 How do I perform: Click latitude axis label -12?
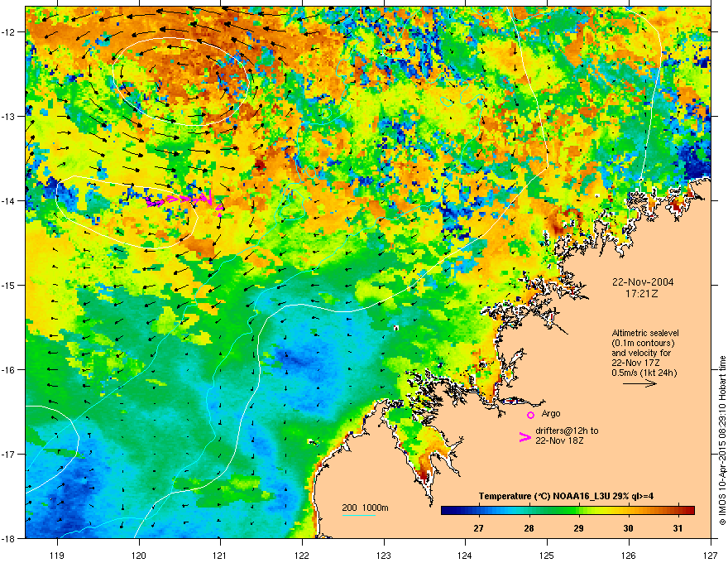click(x=8, y=32)
